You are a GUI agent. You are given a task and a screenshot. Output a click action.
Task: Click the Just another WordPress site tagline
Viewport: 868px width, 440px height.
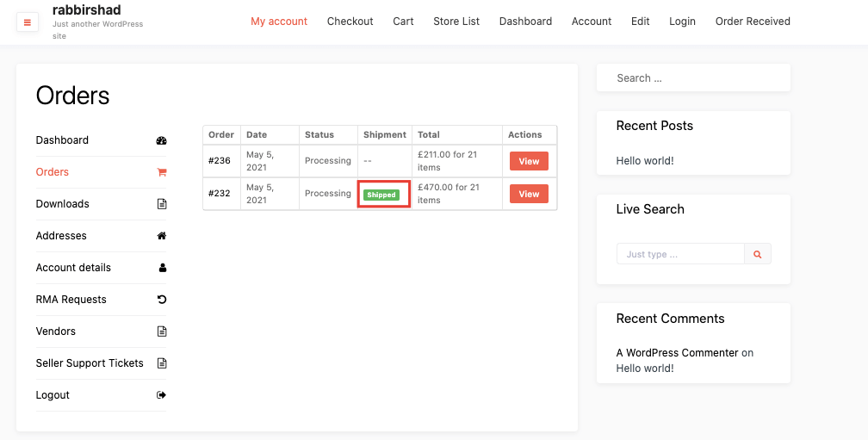(98, 30)
